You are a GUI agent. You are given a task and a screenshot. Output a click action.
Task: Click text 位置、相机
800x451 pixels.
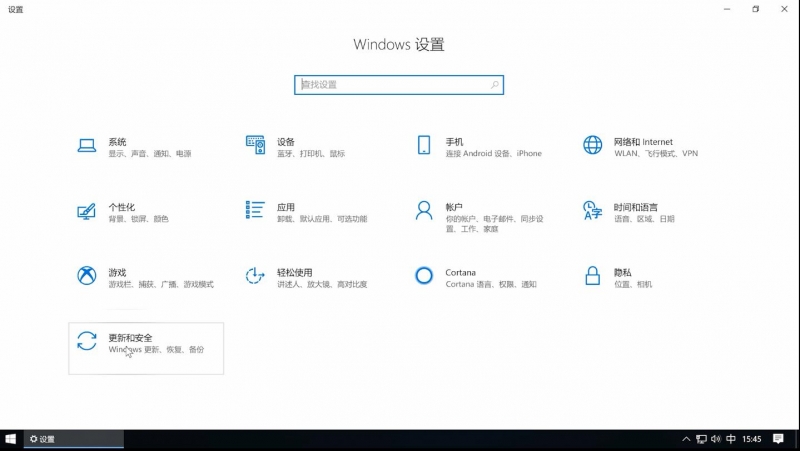pyautogui.click(x=633, y=284)
